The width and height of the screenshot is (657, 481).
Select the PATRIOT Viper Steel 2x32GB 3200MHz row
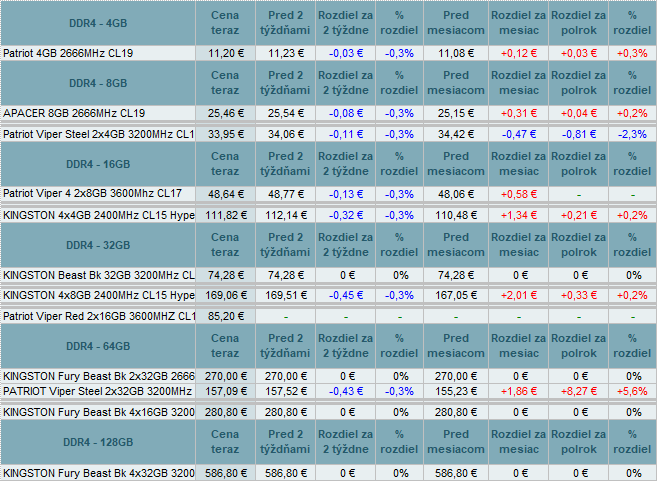click(97, 391)
